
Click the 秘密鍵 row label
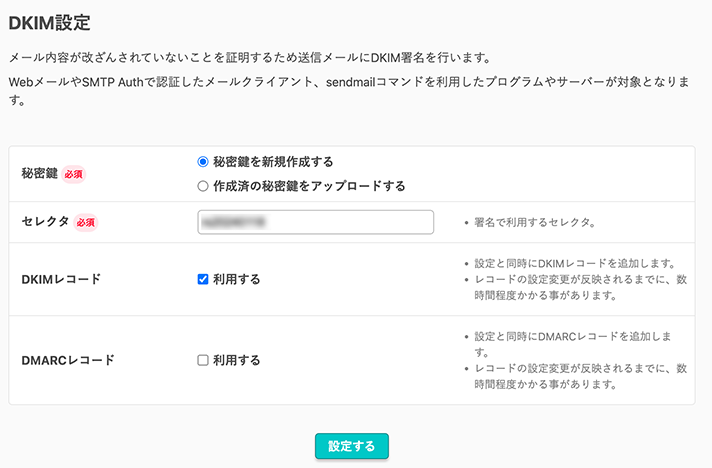(39, 174)
